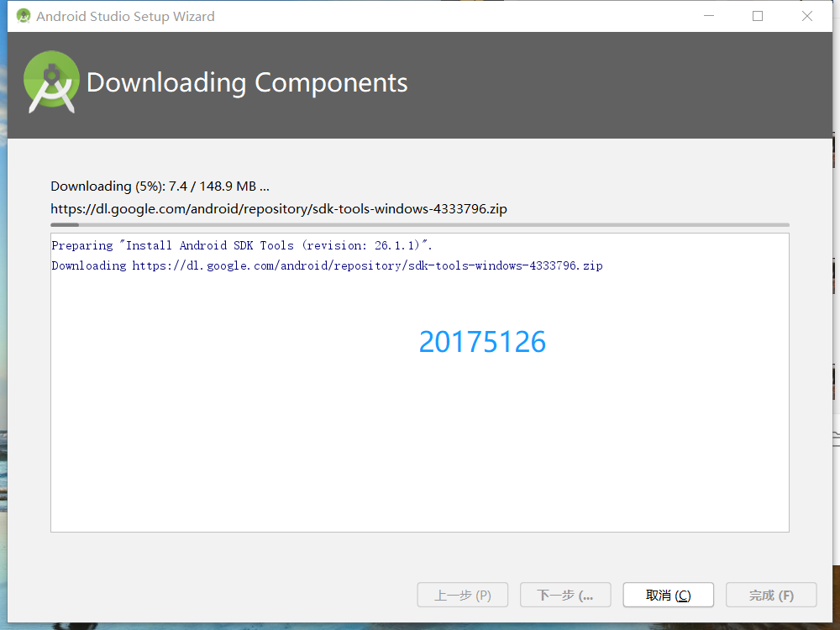Click the Android Studio logo in the header
The height and width of the screenshot is (630, 840).
coord(51,82)
